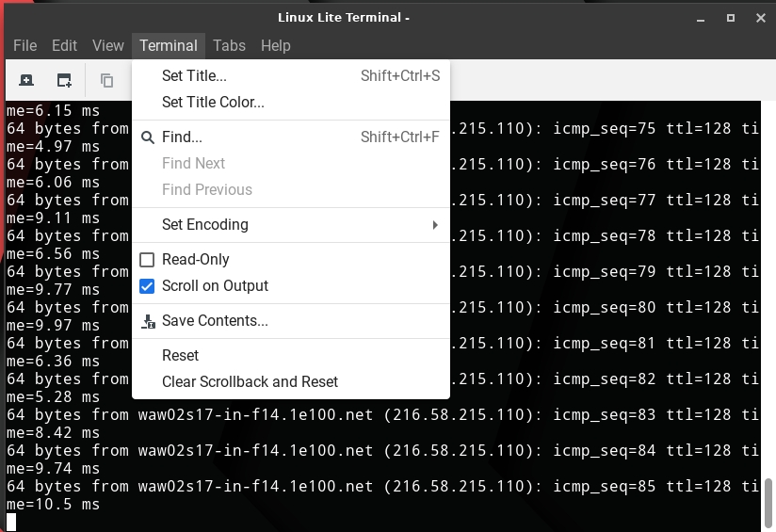
Task: Open the Help menu
Action: 275,45
